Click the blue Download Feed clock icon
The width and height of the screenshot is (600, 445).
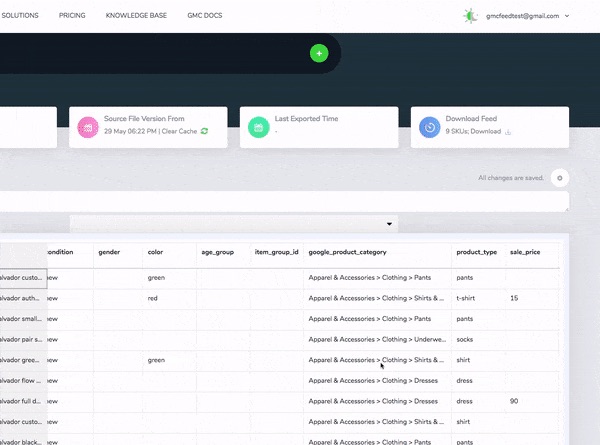click(429, 127)
